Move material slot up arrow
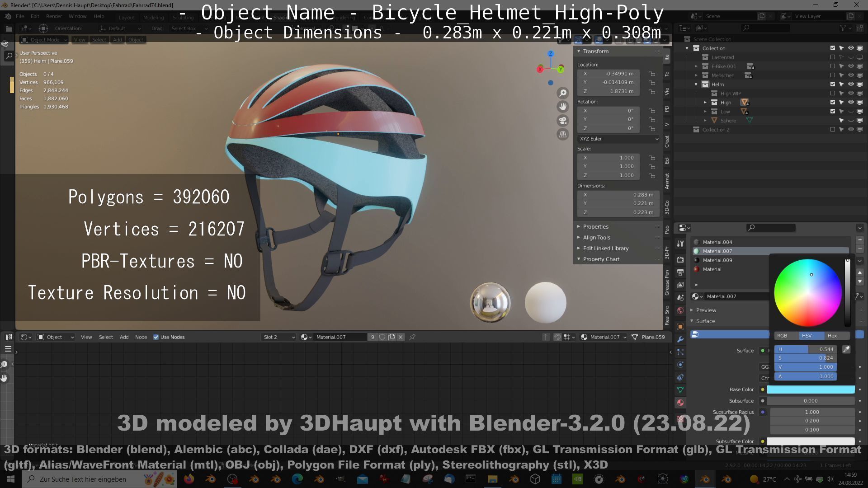 click(x=860, y=272)
